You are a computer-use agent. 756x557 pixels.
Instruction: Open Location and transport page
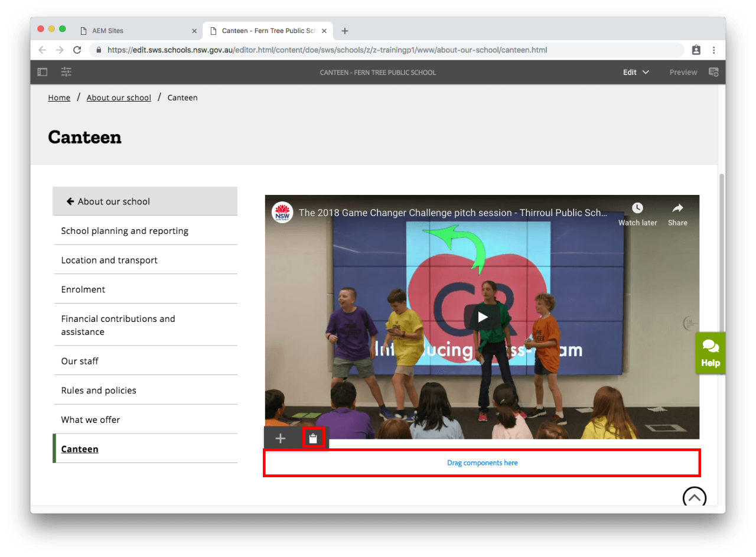(x=145, y=260)
